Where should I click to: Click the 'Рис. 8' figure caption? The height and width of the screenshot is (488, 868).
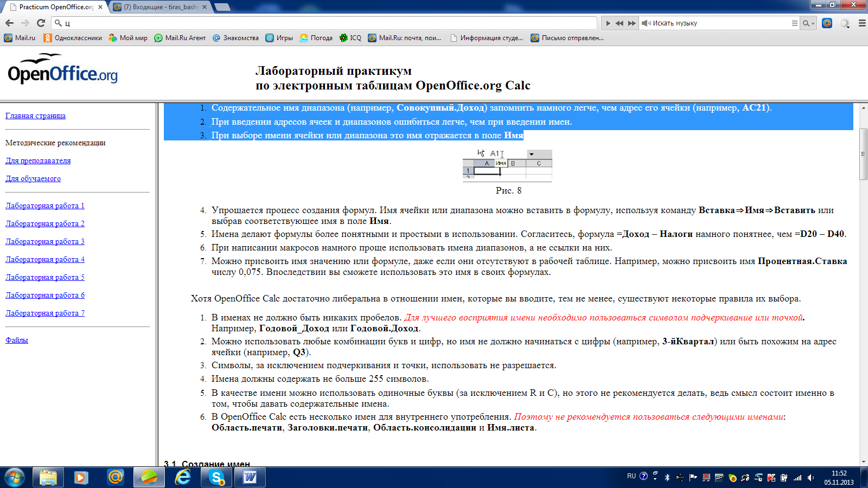[508, 190]
